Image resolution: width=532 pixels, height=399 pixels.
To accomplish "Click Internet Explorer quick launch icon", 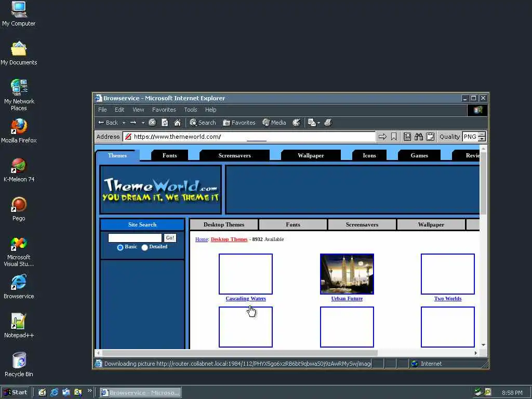I will tap(54, 392).
